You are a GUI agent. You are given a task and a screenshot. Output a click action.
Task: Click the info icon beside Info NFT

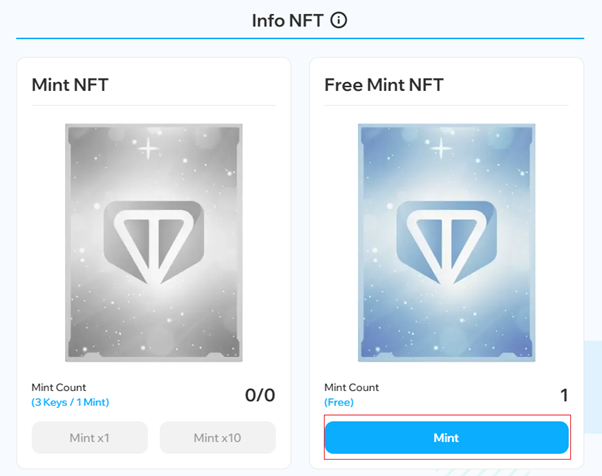(339, 20)
